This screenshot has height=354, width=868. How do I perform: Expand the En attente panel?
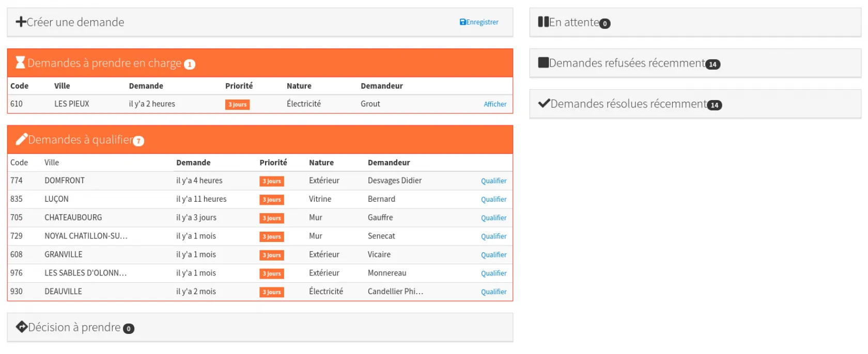tap(574, 22)
